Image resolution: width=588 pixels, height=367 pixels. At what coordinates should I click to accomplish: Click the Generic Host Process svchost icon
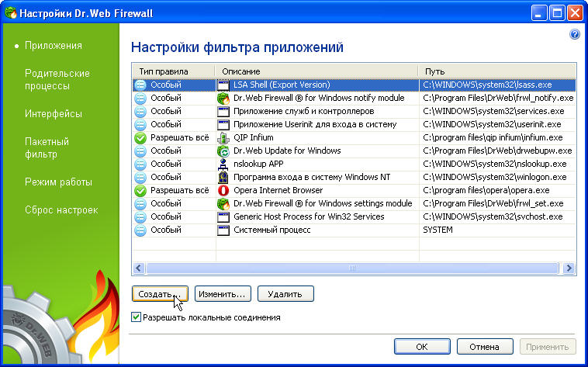(223, 217)
